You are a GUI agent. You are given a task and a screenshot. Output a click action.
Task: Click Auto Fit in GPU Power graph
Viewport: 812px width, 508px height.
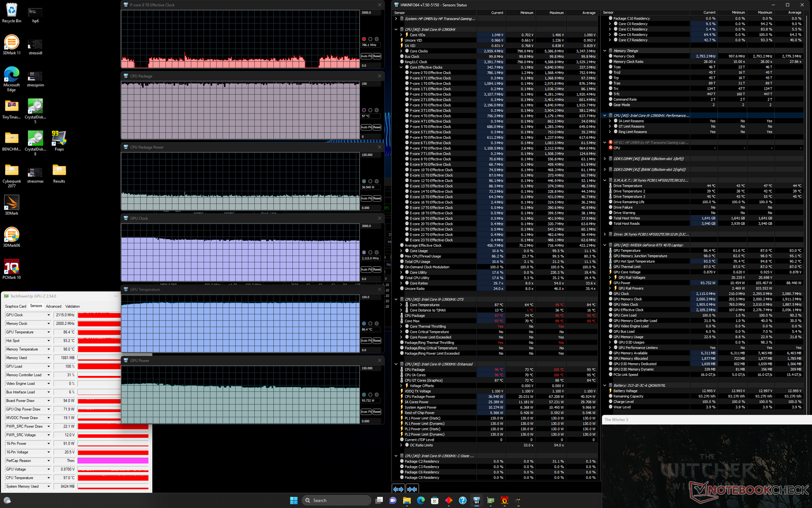(366, 412)
